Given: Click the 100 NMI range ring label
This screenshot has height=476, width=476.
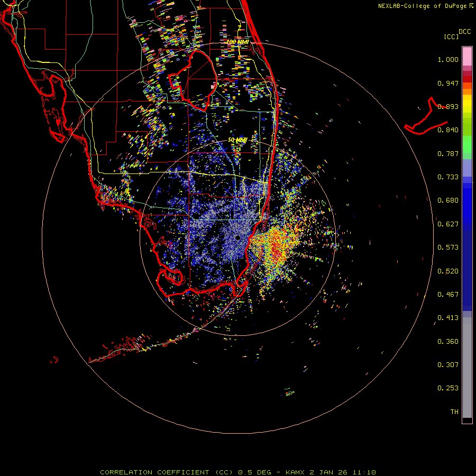Looking at the screenshot, I should point(237,42).
